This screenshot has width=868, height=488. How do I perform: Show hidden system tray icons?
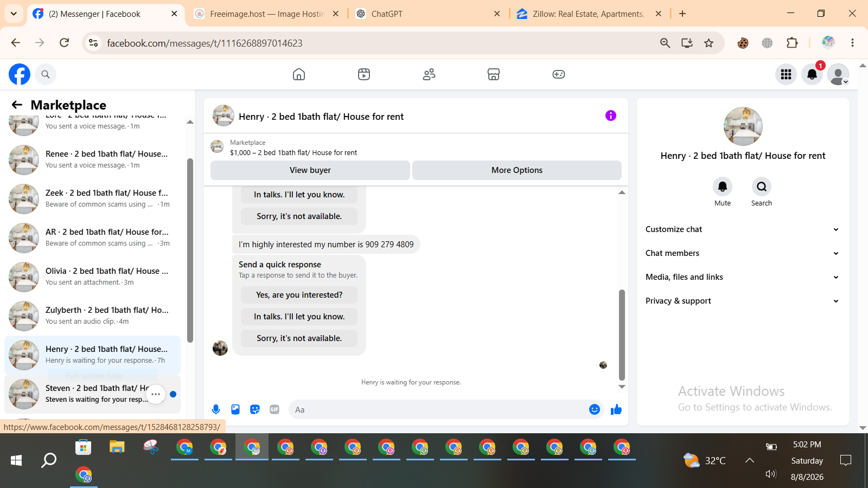750,460
